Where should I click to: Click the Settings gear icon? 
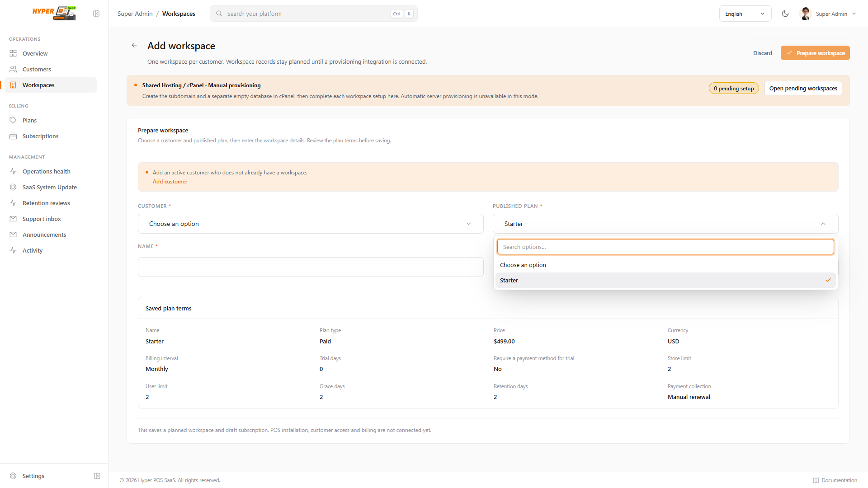(x=13, y=476)
